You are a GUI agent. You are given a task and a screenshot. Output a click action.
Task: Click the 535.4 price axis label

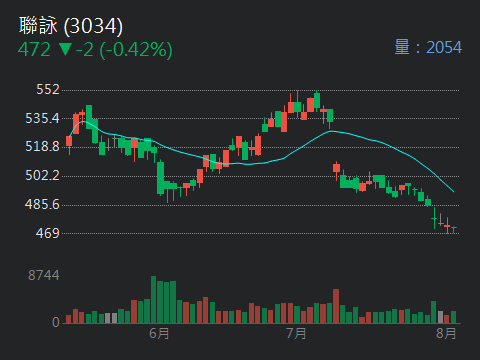(x=42, y=118)
